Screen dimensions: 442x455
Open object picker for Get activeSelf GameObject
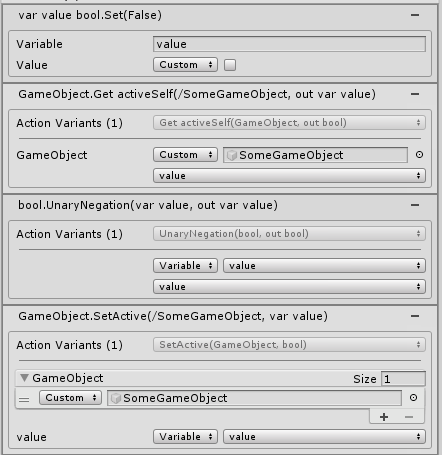click(419, 155)
